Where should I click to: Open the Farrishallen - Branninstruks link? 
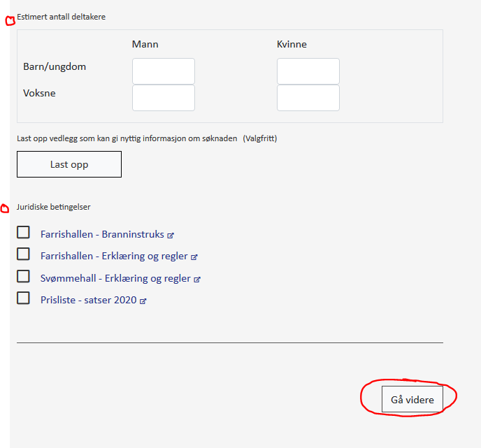pos(103,234)
